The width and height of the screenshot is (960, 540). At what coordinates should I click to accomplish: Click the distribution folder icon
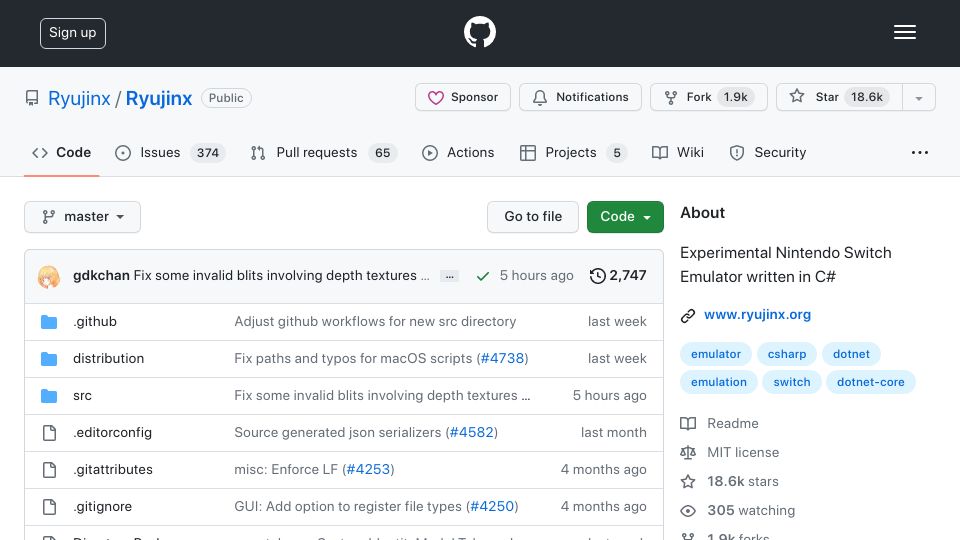click(49, 359)
